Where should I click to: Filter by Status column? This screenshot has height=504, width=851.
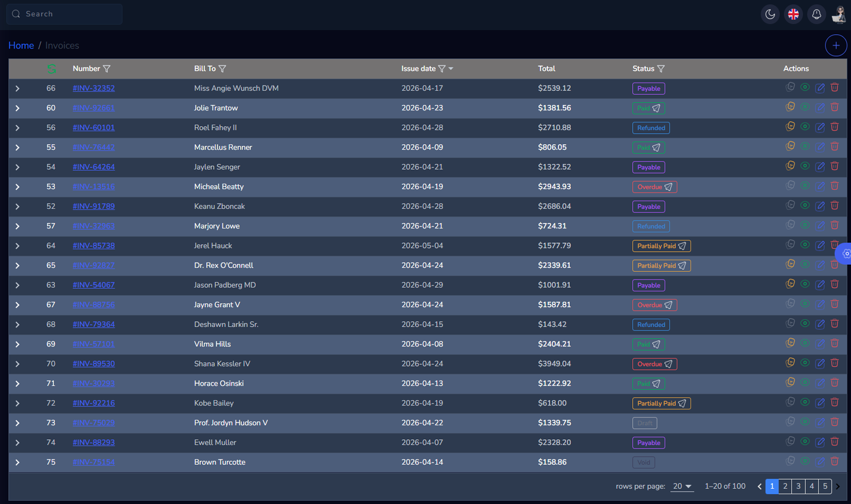tap(661, 69)
